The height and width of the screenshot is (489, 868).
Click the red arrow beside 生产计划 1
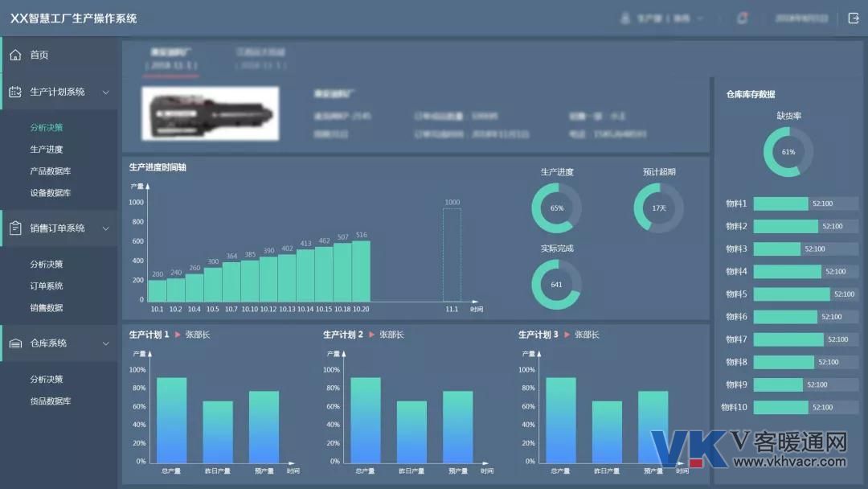click(x=178, y=335)
